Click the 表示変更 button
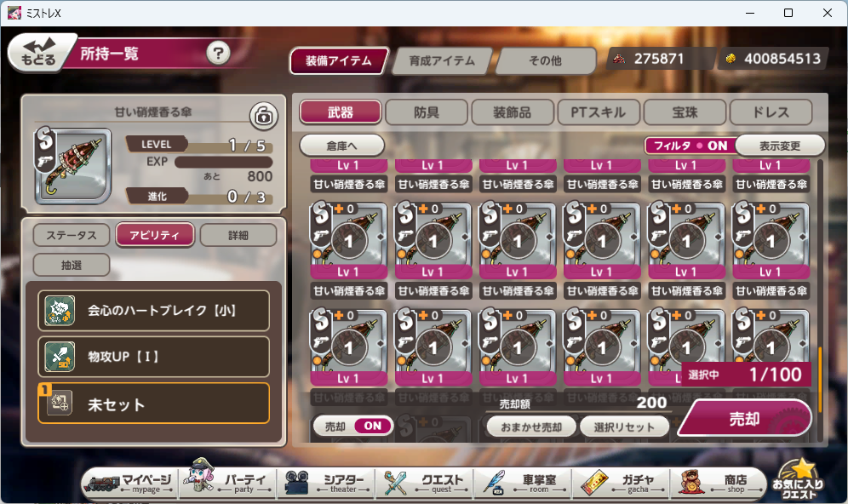848x504 pixels. click(x=779, y=146)
